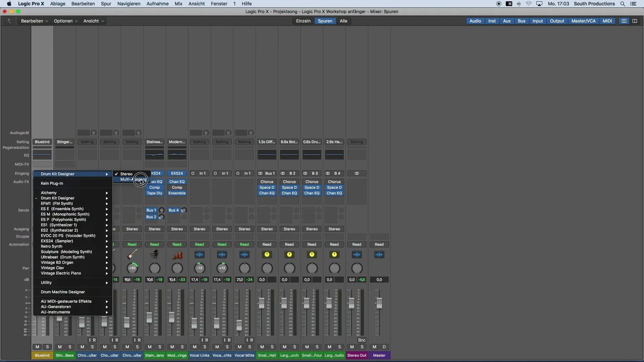Click the Small Hall aux yellow icon
Screen dimensions: 644x362
point(267,255)
